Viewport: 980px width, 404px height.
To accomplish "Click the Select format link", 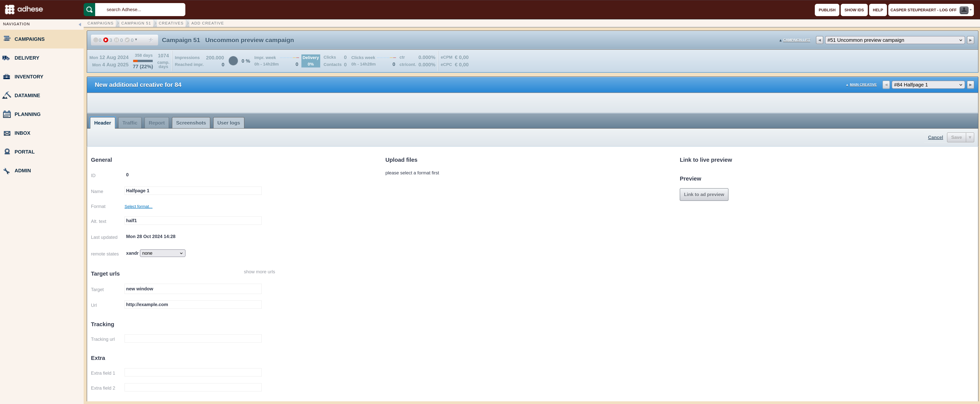I will (139, 206).
